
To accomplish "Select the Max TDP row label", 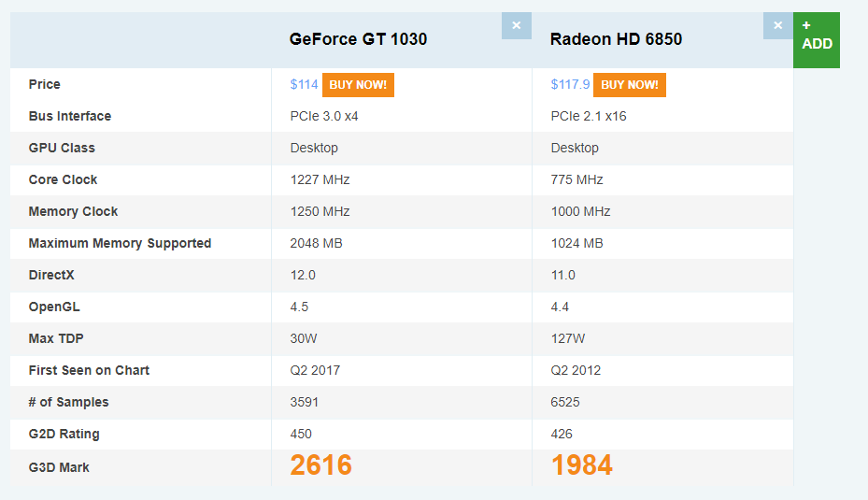I will click(x=56, y=338).
